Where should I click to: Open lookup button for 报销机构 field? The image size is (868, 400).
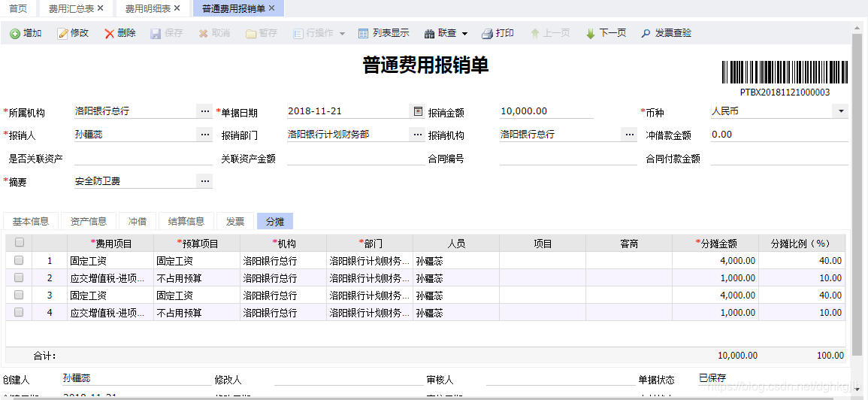(630, 134)
